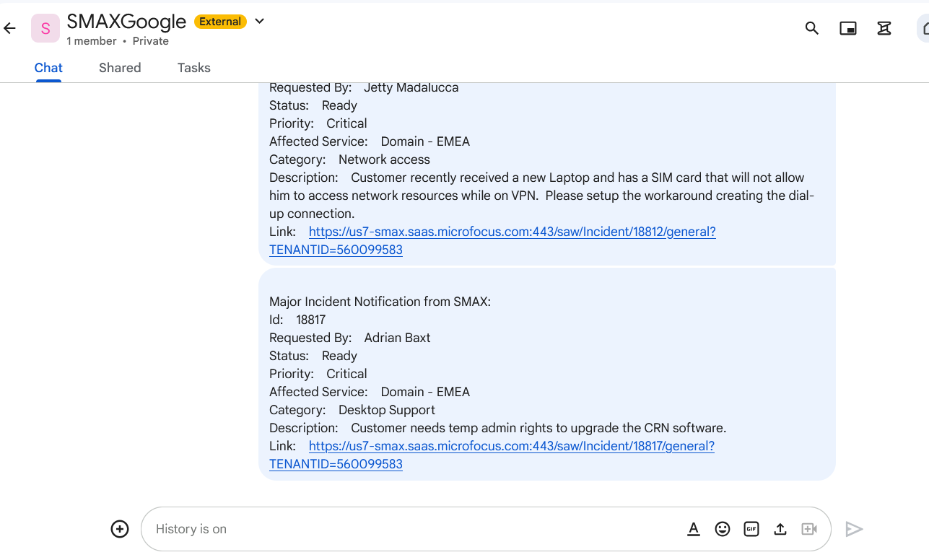This screenshot has height=560, width=929.
Task: Click the '1 member • Private' subtitle
Action: pos(118,41)
